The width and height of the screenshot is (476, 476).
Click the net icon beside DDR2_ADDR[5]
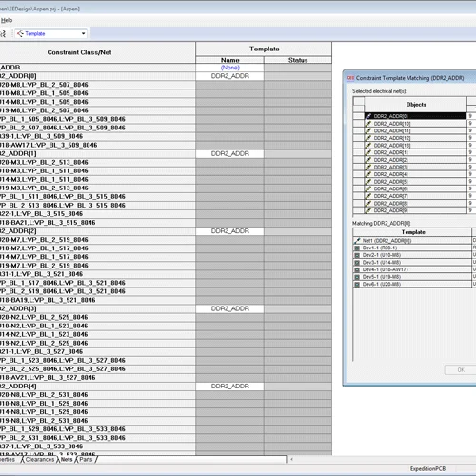pyautogui.click(x=368, y=182)
